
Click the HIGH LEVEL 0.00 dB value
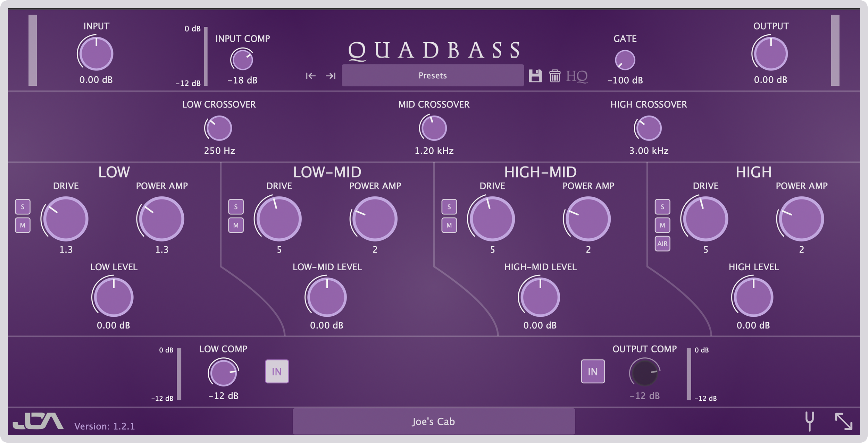pos(753,325)
